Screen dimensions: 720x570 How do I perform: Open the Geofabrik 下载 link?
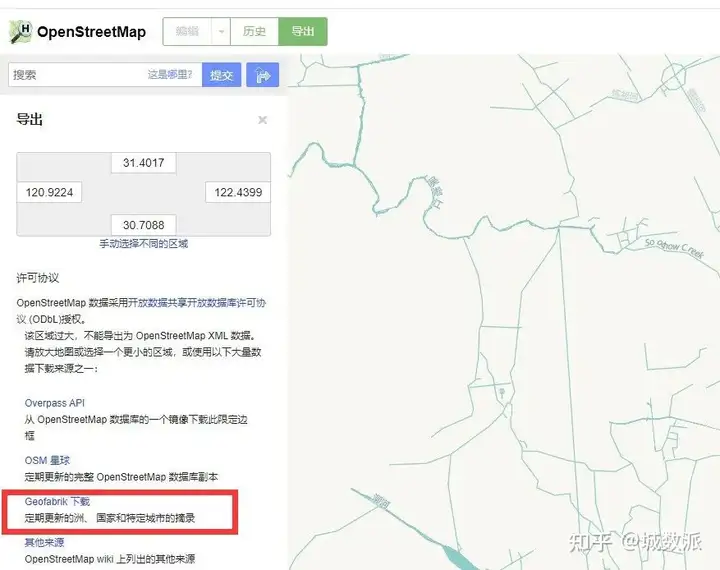coord(57,502)
